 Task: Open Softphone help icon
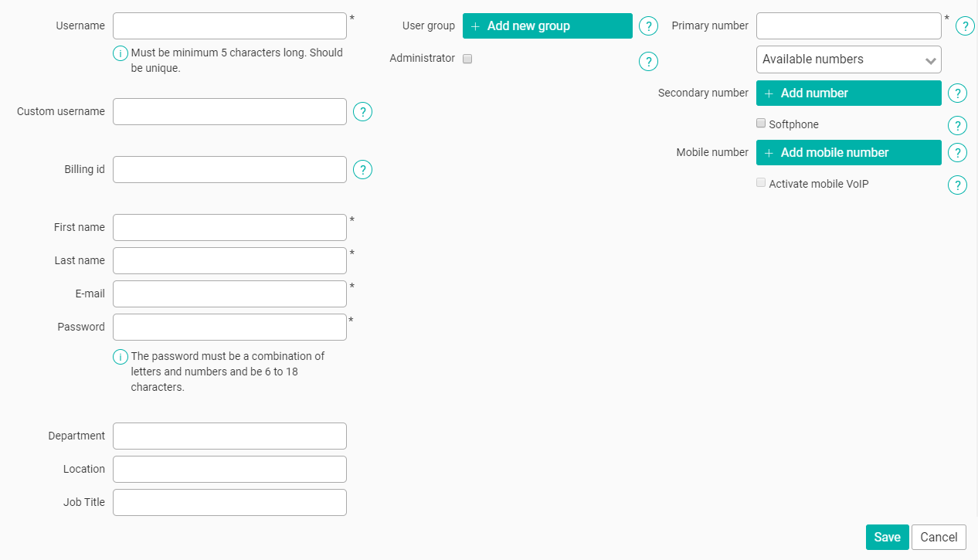tap(957, 126)
